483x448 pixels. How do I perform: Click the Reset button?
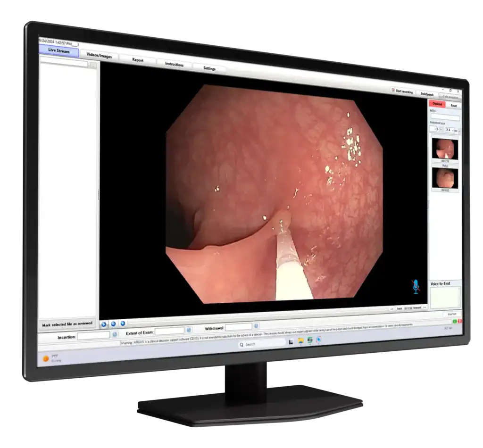click(x=453, y=106)
